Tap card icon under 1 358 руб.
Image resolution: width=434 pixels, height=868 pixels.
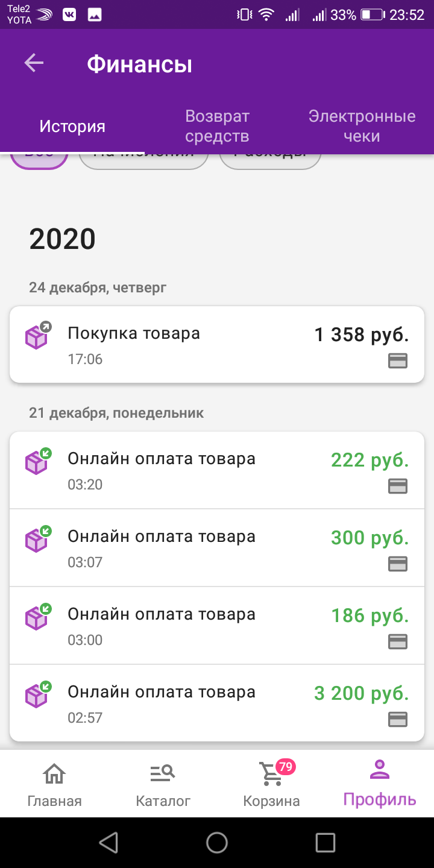[397, 360]
